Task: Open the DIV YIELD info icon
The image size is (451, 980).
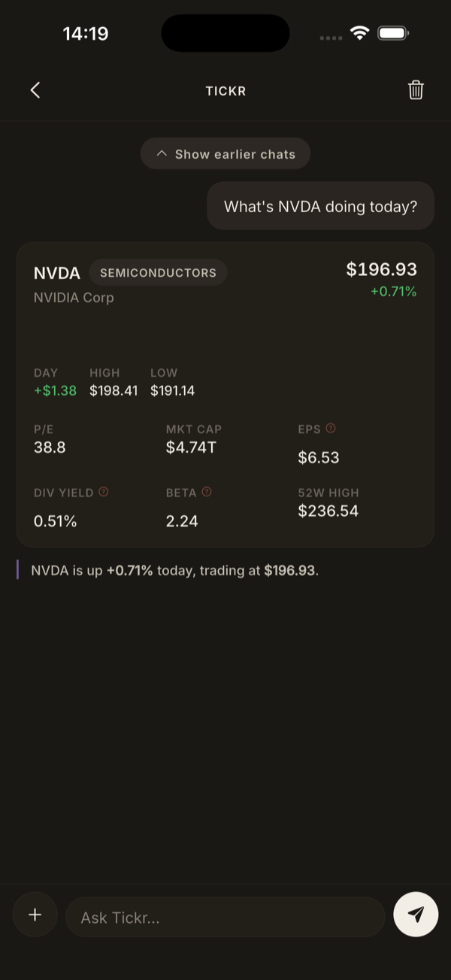Action: click(x=104, y=492)
